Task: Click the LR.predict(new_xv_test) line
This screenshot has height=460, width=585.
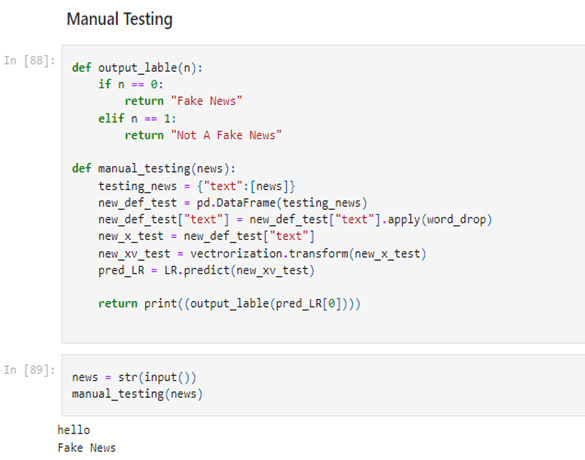Action: click(207, 270)
